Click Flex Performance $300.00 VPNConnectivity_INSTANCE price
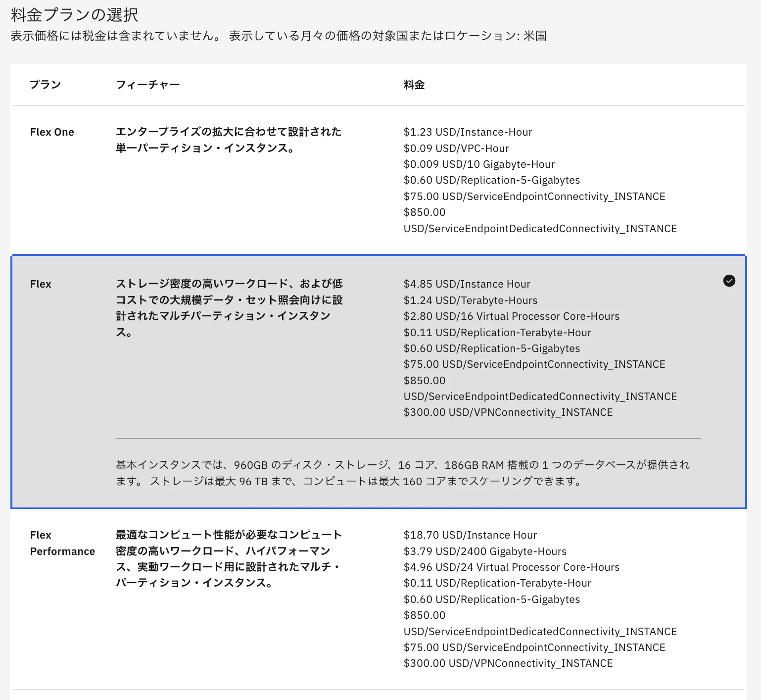This screenshot has width=761, height=700. click(508, 663)
